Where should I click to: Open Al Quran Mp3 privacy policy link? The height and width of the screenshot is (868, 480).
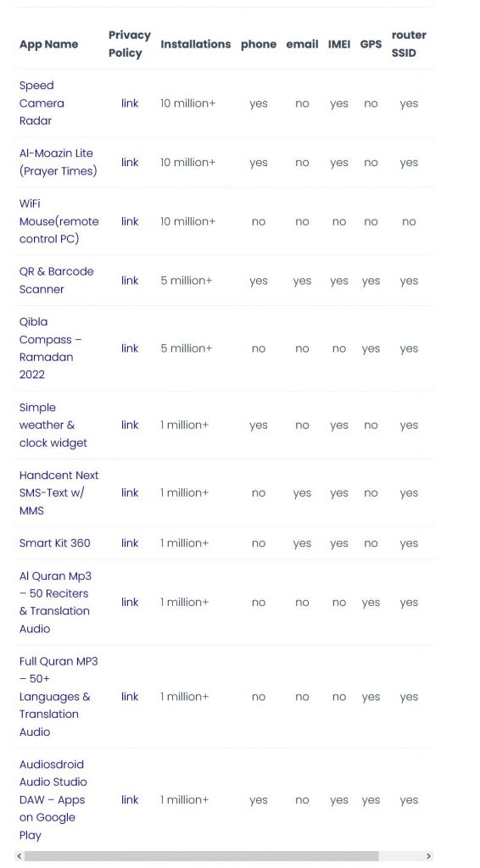[x=130, y=602]
